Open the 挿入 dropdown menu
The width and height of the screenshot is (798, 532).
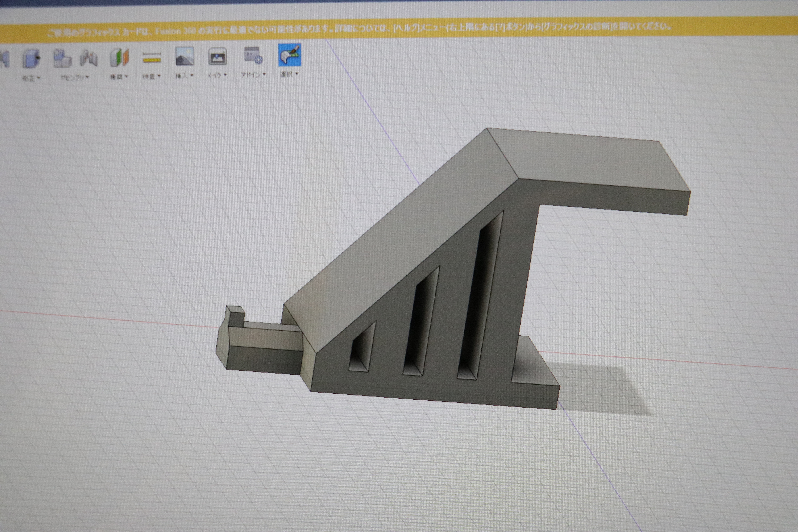184,76
